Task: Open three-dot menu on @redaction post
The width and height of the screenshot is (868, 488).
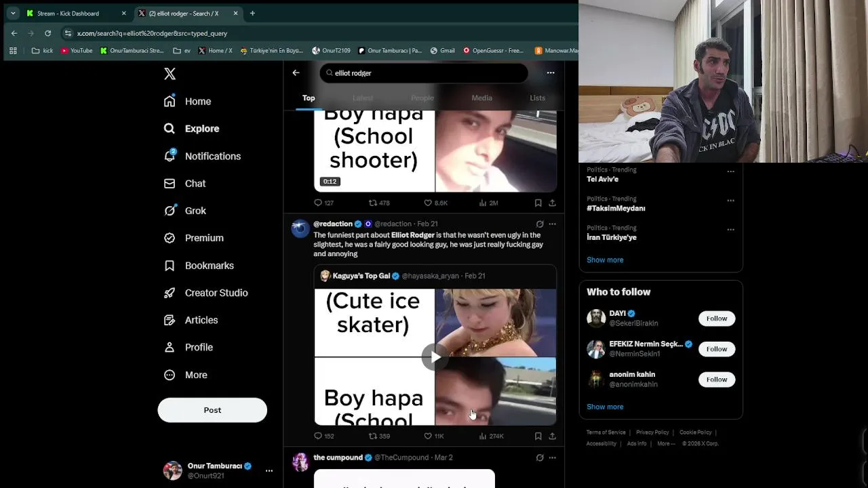Action: pyautogui.click(x=552, y=224)
